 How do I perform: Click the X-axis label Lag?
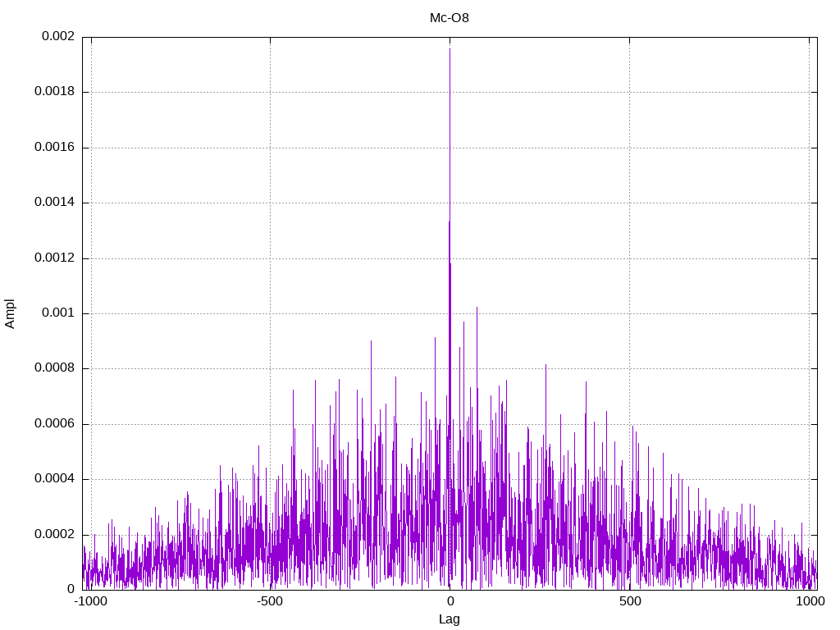coord(449,619)
